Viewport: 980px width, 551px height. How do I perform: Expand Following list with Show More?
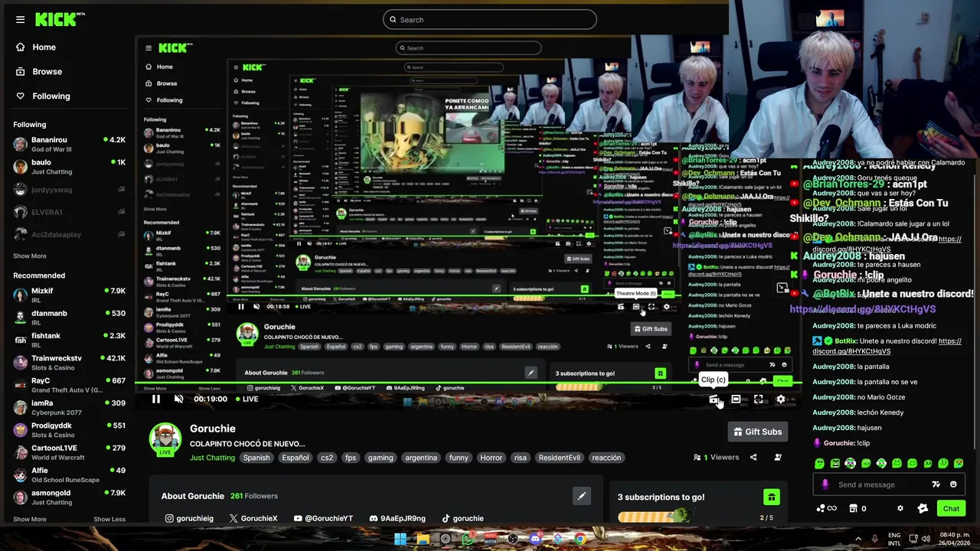(30, 256)
